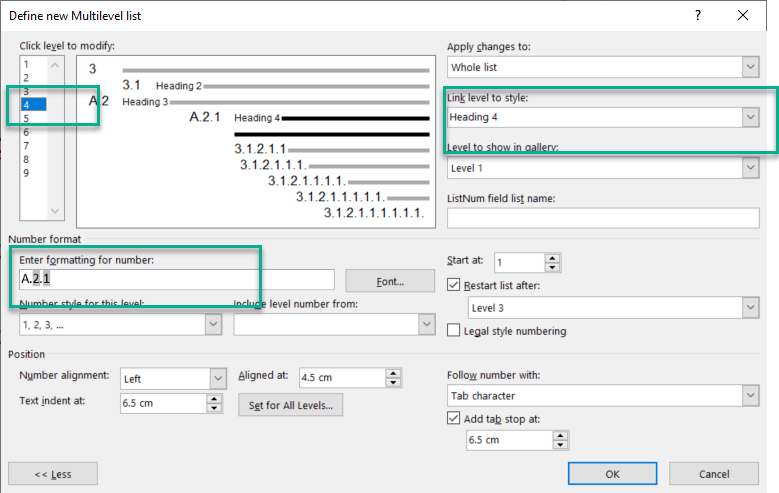Enable Legal style numbering checkbox
The image size is (779, 493).
(453, 330)
